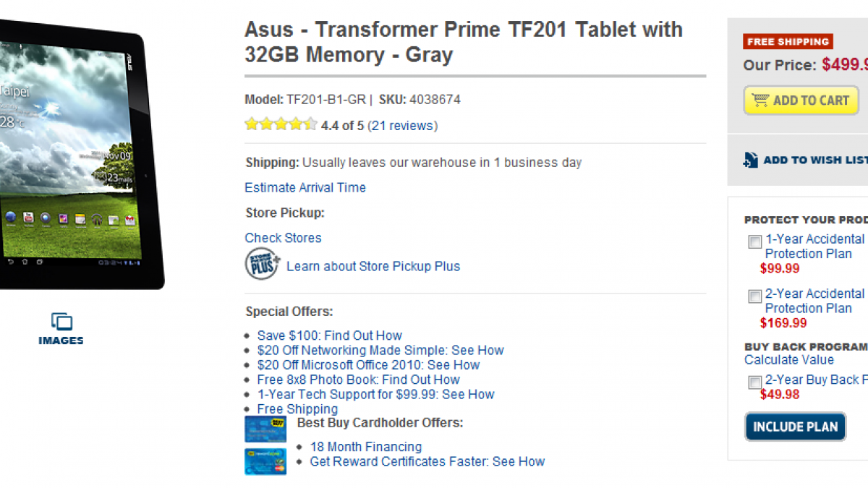Enable the 2-Year Buy Back checkbox
868x488 pixels.
[754, 382]
